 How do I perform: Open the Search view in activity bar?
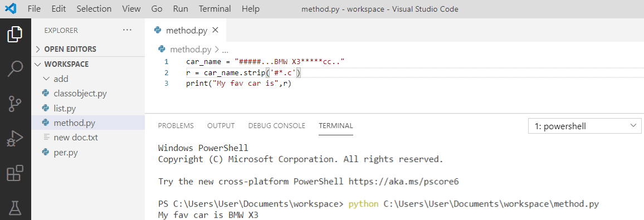pyautogui.click(x=15, y=69)
